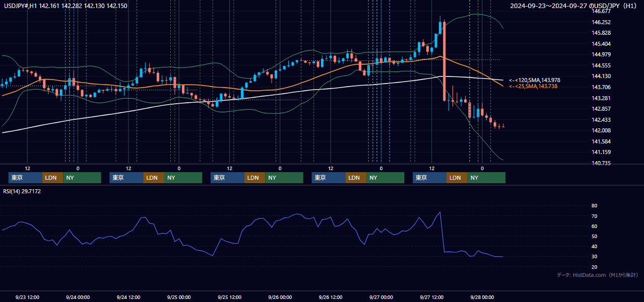Click price axis value 143.281
This screenshot has width=644, height=302.
[x=602, y=98]
